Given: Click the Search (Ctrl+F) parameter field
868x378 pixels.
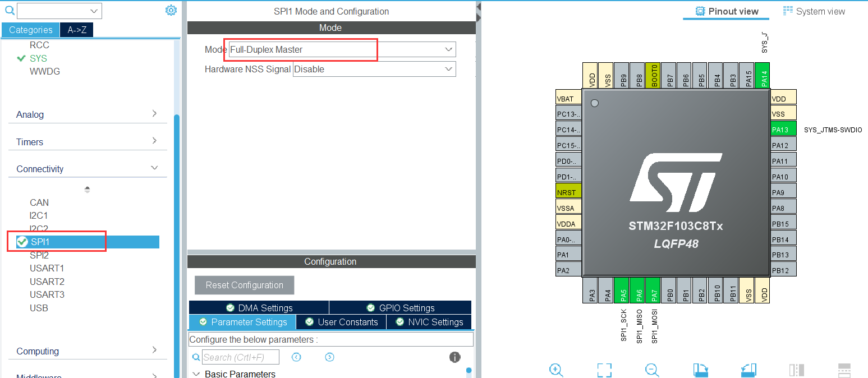Looking at the screenshot, I should click(x=241, y=357).
